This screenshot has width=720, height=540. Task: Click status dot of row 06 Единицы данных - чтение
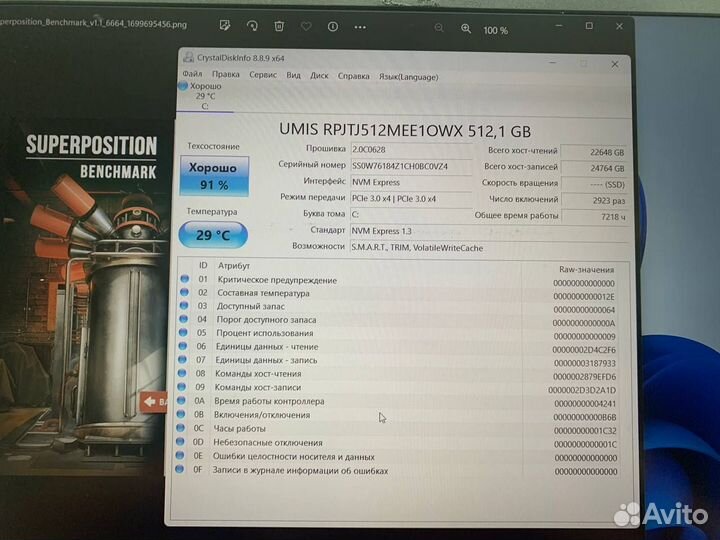(183, 346)
